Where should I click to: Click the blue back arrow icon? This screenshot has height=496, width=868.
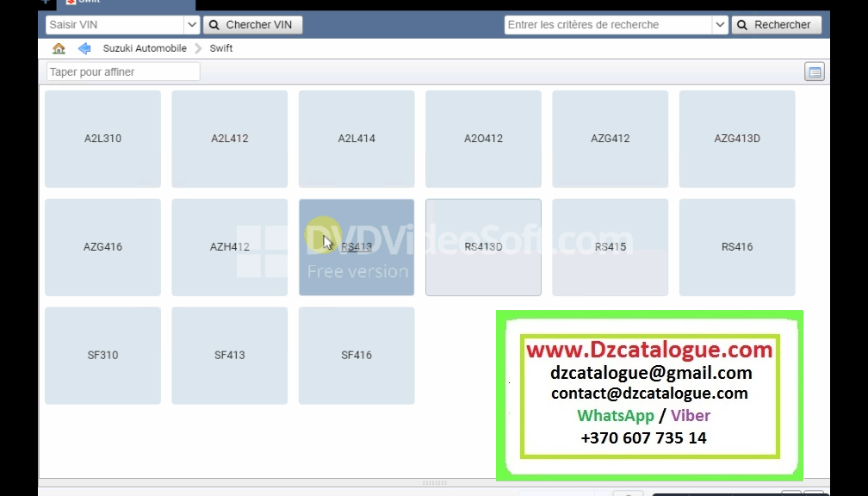[x=84, y=49]
